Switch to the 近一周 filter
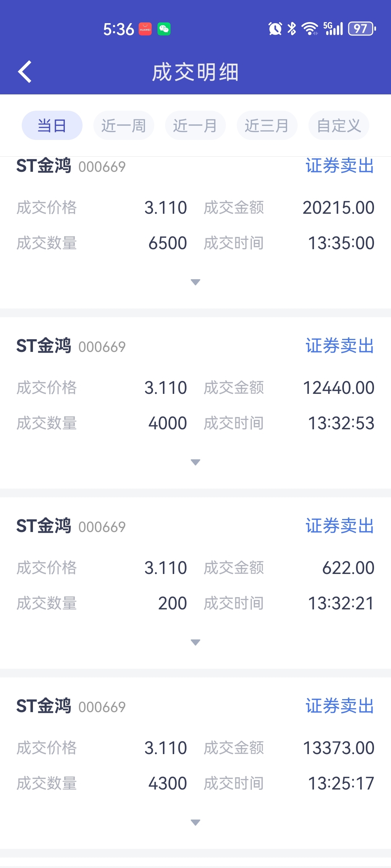This screenshot has height=868, width=391. click(x=123, y=125)
